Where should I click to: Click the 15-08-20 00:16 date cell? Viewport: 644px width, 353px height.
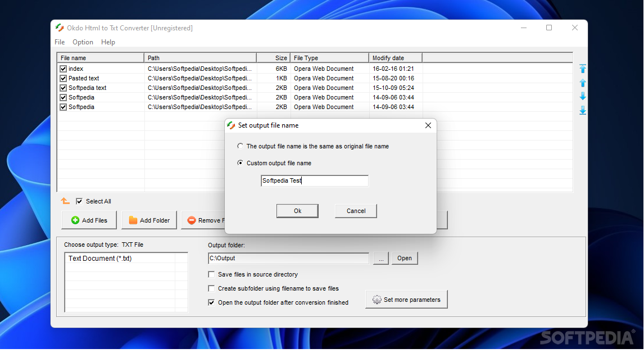(393, 78)
